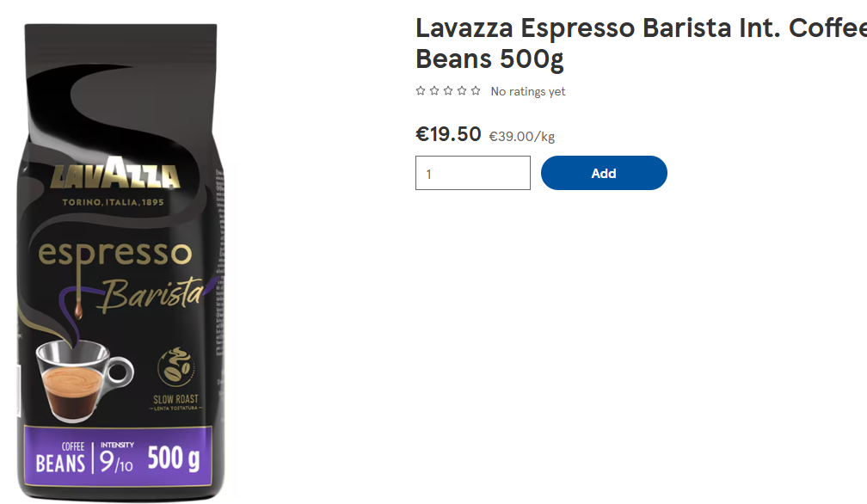Click the Intensity 9/10 label on package
This screenshot has width=867, height=504.
point(117,458)
